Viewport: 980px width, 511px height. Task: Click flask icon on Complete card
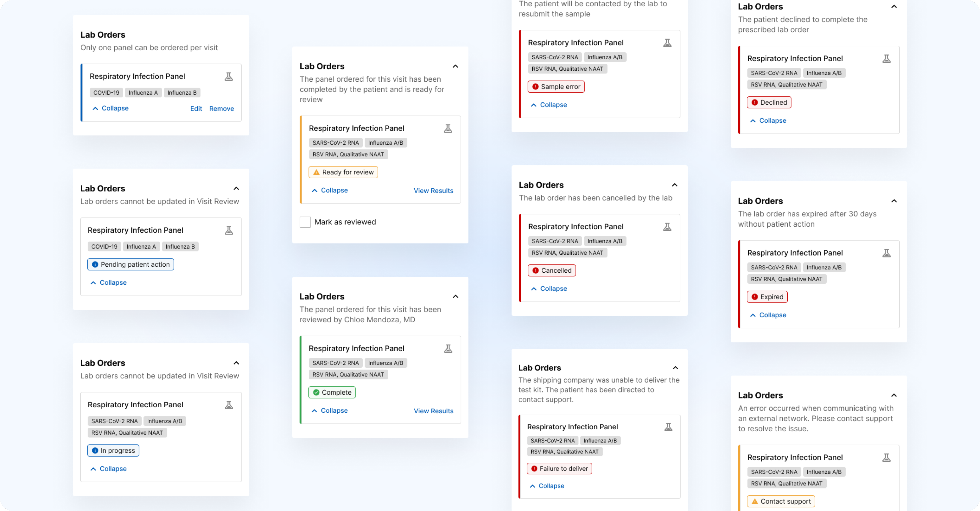click(448, 348)
